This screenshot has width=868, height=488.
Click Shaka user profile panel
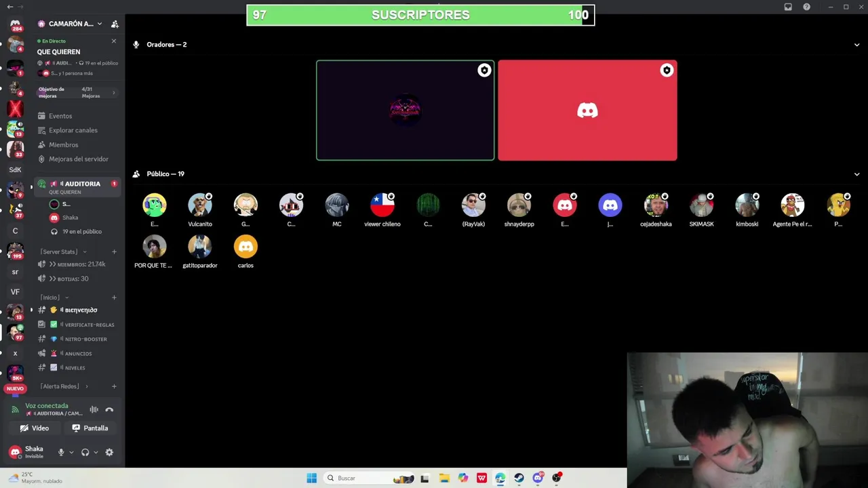pyautogui.click(x=30, y=452)
